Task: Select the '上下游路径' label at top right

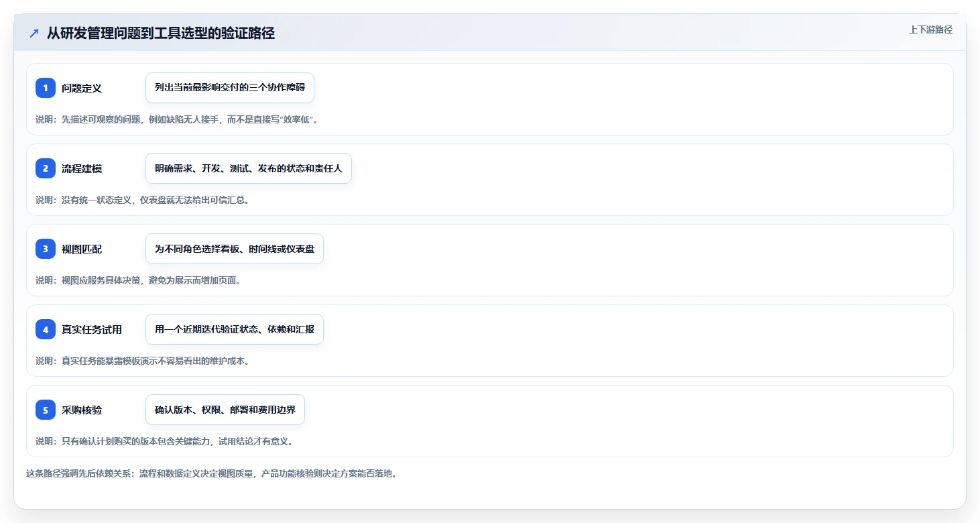Action: tap(930, 30)
